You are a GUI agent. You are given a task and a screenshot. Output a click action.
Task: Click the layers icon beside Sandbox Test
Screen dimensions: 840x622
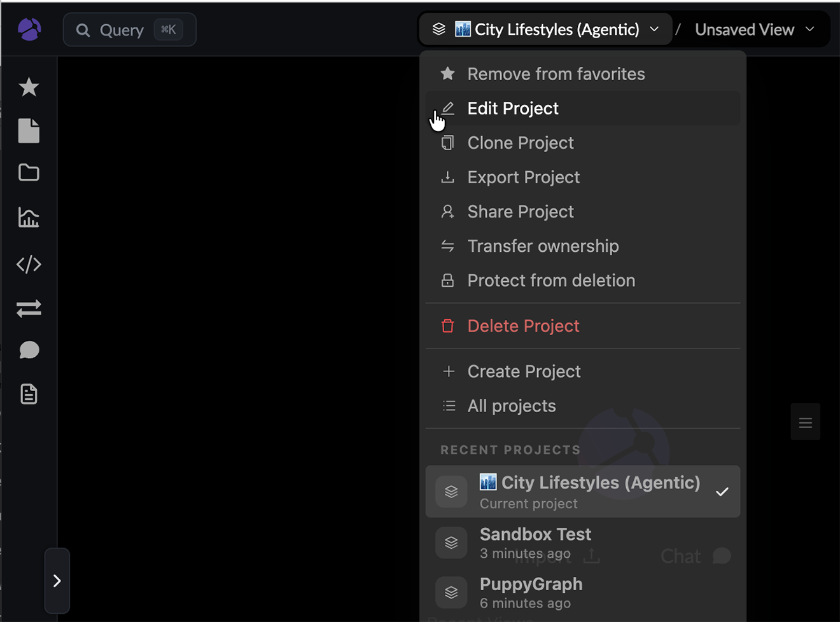coord(451,543)
